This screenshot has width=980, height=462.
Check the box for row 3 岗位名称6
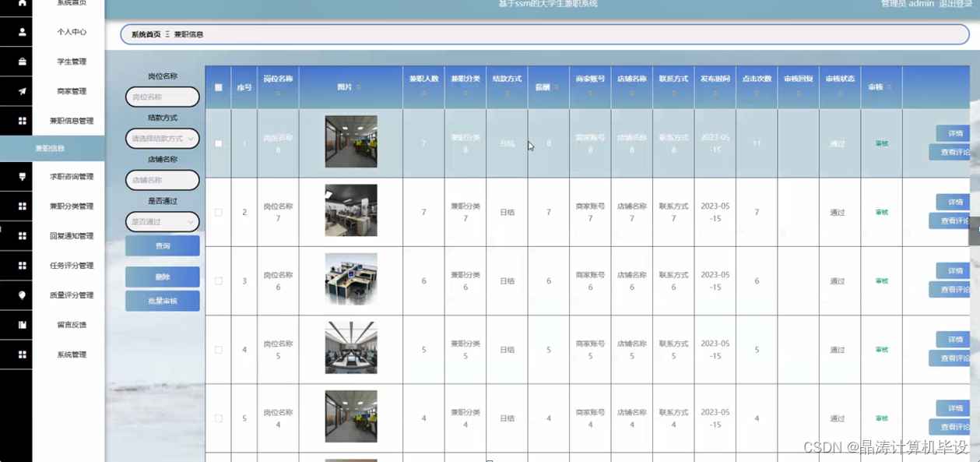click(219, 280)
